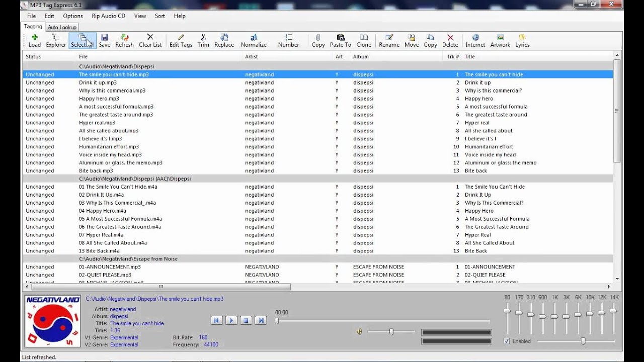
Task: Sort by the Trk # column header
Action: tap(452, 57)
